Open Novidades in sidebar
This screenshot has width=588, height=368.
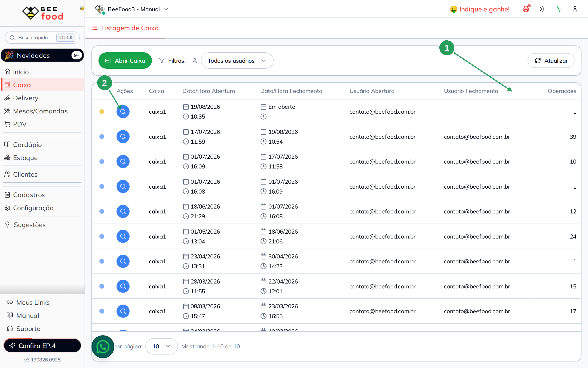coord(42,55)
